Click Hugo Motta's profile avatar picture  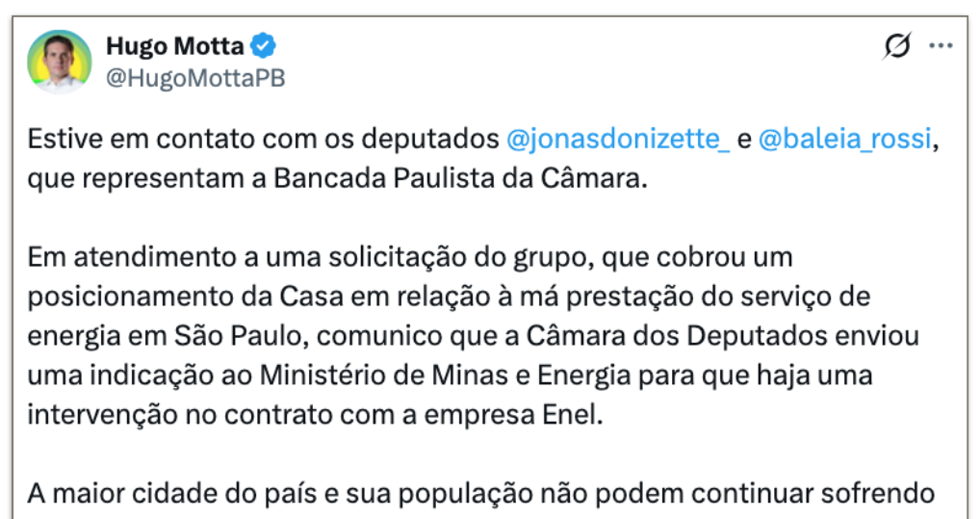[x=60, y=62]
